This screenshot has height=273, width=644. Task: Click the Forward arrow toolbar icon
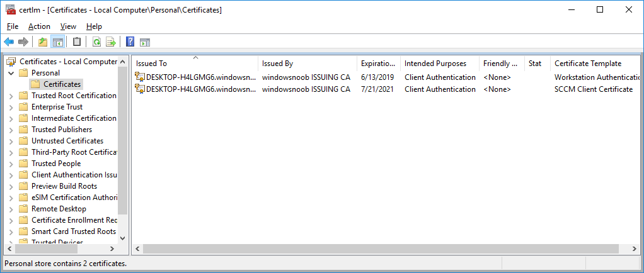23,42
